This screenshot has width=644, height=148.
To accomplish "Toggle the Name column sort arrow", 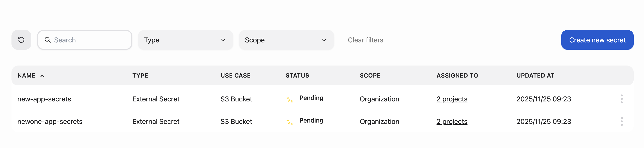I will pos(42,76).
